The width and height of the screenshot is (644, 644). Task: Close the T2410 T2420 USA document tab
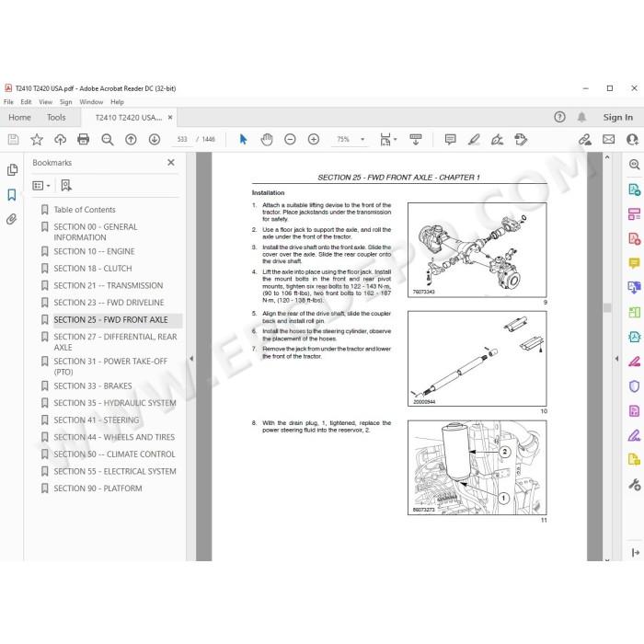click(170, 118)
